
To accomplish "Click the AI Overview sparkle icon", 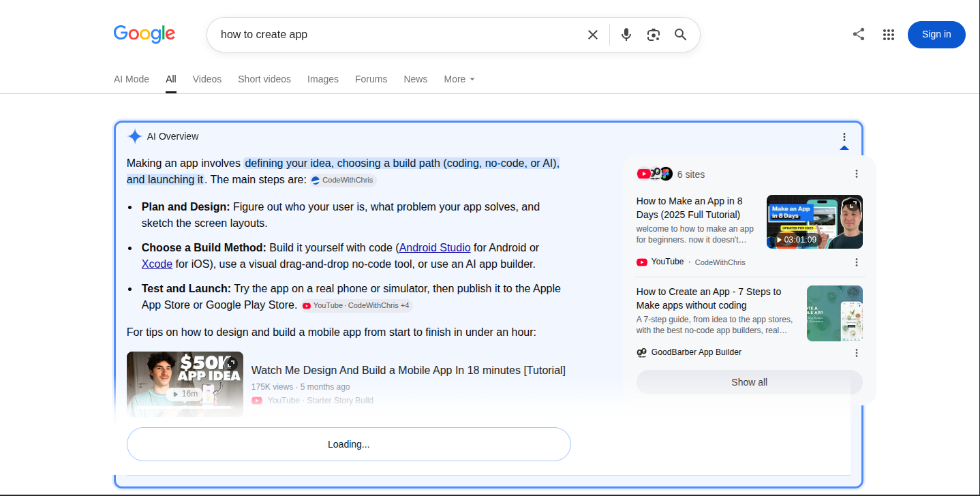I will click(x=135, y=136).
